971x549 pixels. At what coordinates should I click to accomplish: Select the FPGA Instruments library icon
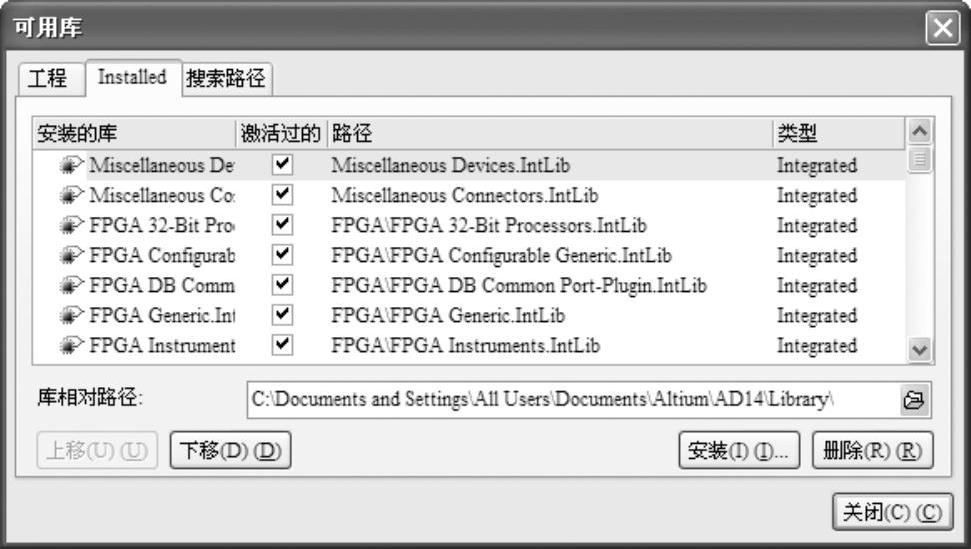coord(73,346)
